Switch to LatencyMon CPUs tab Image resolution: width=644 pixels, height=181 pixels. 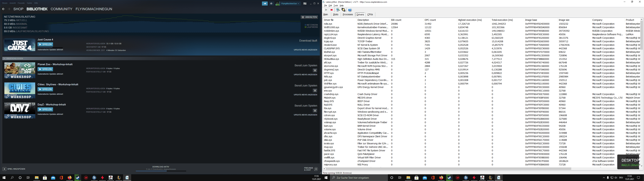click(x=370, y=15)
